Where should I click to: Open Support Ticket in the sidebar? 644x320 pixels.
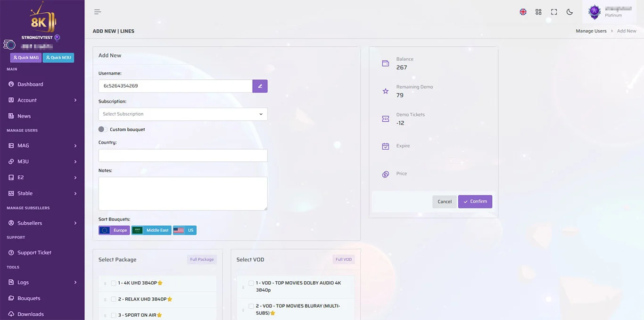34,253
